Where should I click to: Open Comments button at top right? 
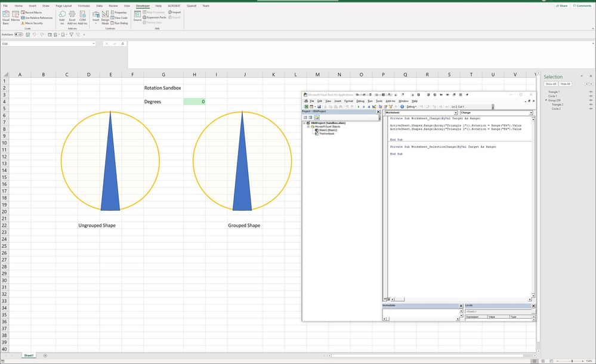pyautogui.click(x=582, y=6)
